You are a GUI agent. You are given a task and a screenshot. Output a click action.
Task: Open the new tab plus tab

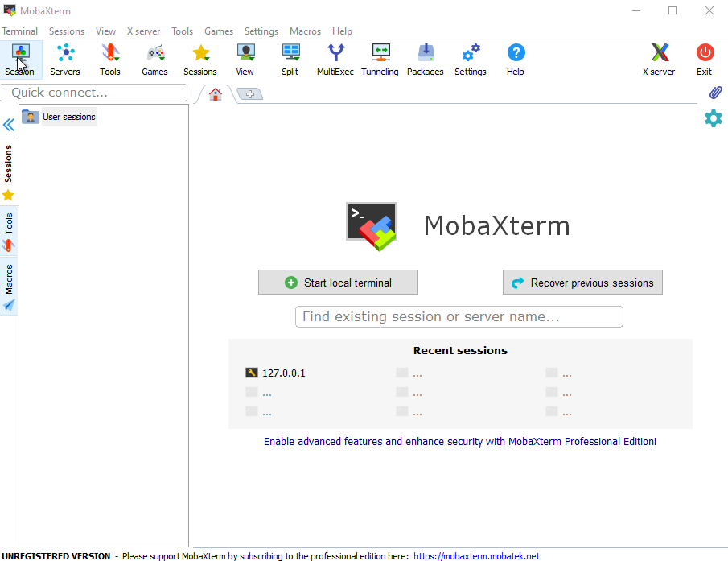point(250,94)
